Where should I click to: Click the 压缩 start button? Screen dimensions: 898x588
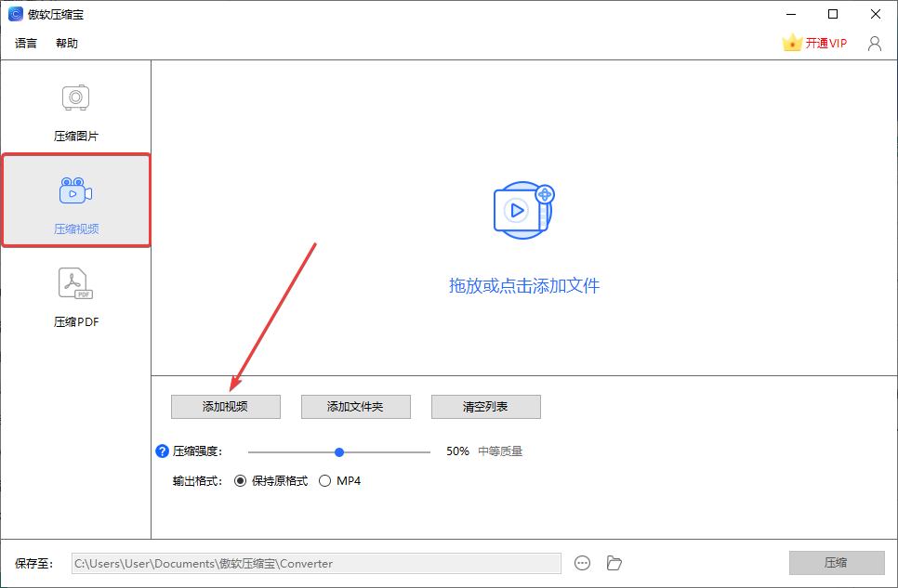coord(837,563)
